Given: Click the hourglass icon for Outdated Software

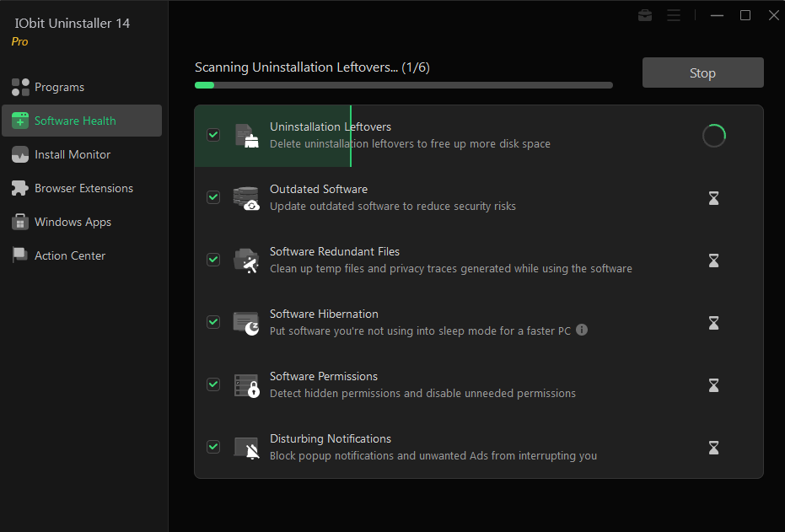Looking at the screenshot, I should (714, 198).
